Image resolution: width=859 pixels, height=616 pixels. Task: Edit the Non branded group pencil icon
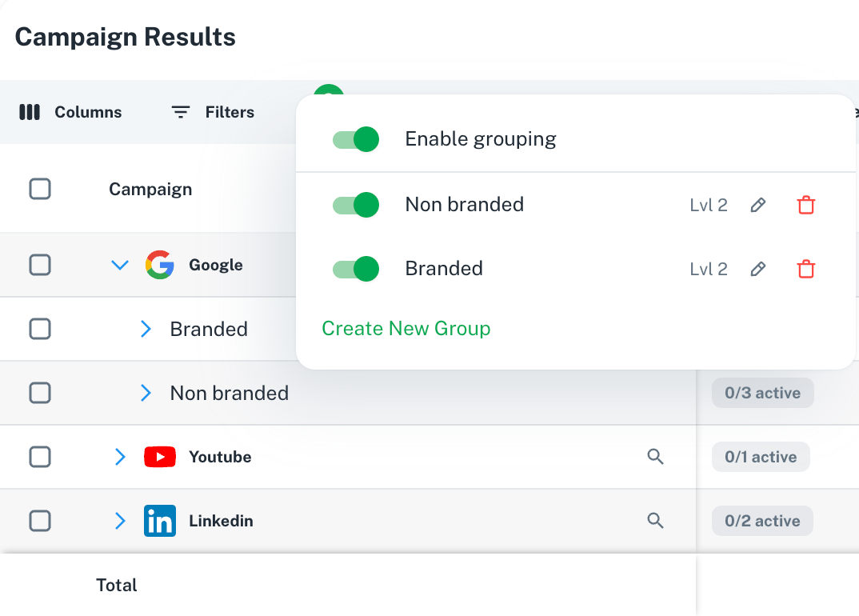pos(758,206)
